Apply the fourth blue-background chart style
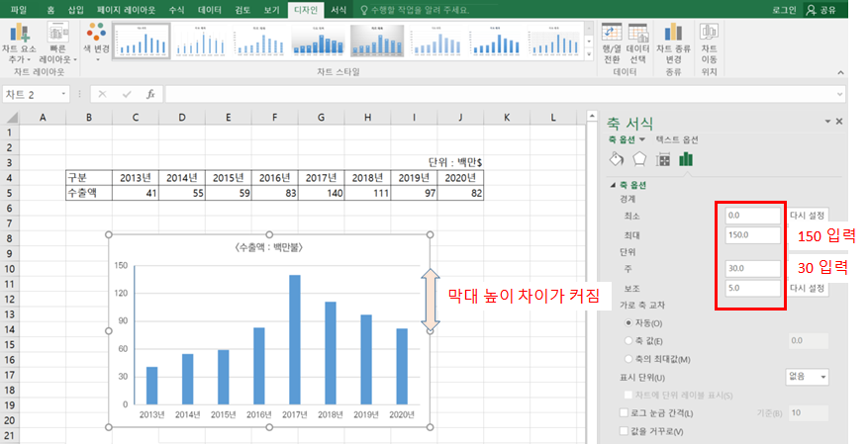 pyautogui.click(x=318, y=40)
